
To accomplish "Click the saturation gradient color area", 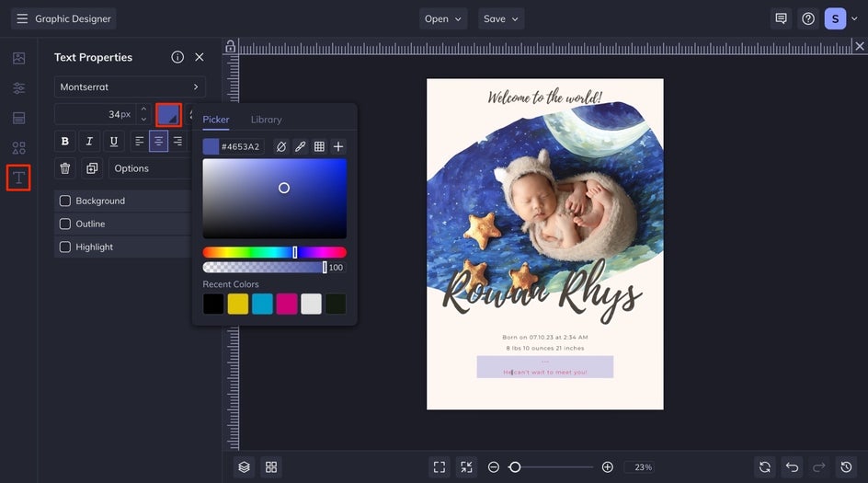I will (275, 199).
